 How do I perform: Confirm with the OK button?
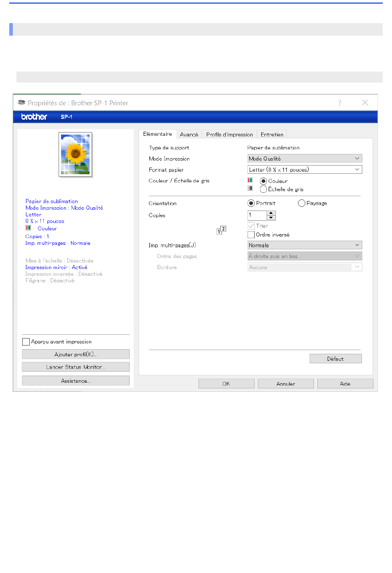click(x=226, y=384)
